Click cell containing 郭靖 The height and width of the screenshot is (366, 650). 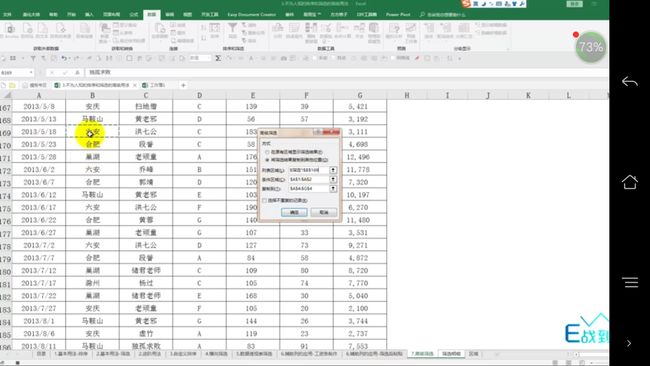pos(146,182)
